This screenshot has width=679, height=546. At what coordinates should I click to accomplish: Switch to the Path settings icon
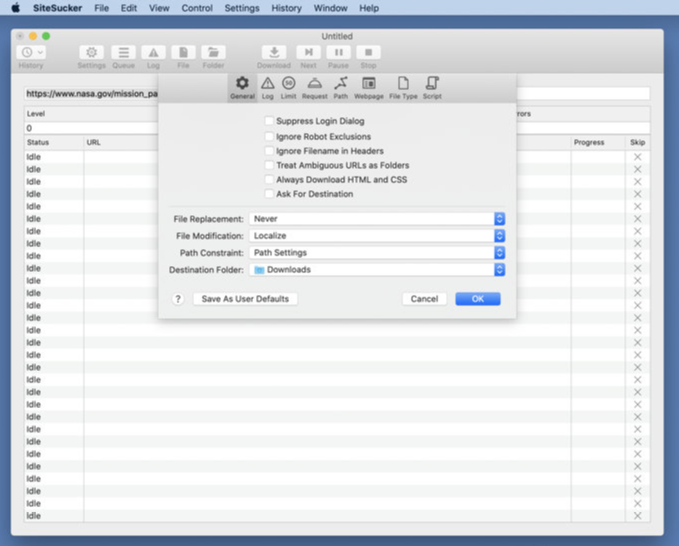click(x=341, y=87)
